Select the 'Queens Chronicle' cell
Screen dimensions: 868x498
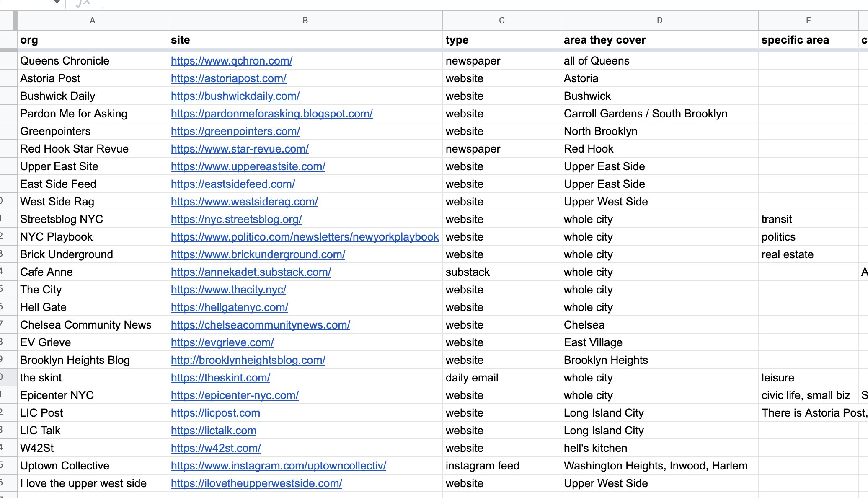pos(93,61)
